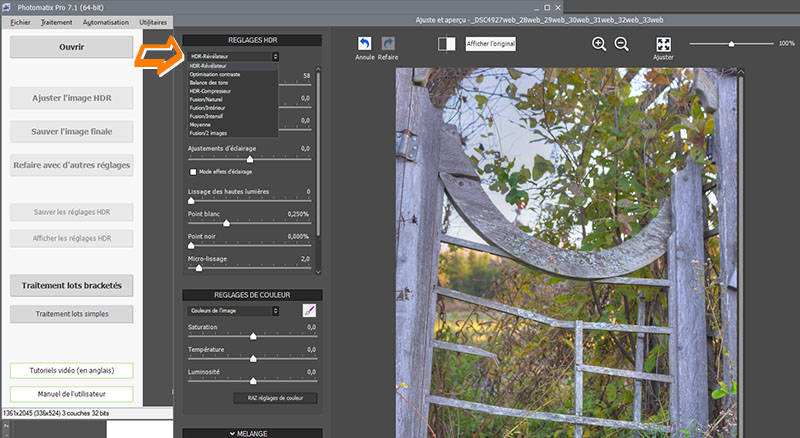Screen dimensions: 800x438
Task: Click the REGLAGES DE COULEUR panel header
Action: (252, 295)
